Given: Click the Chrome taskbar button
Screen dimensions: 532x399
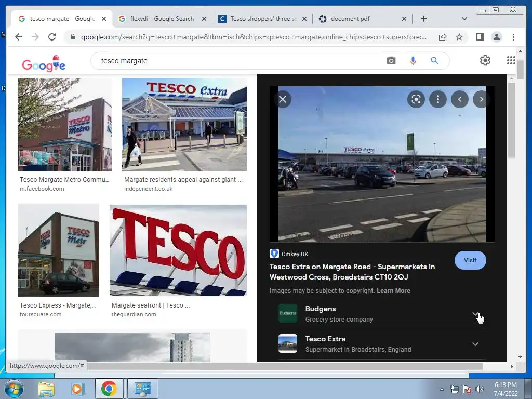Looking at the screenshot, I should pyautogui.click(x=109, y=389).
